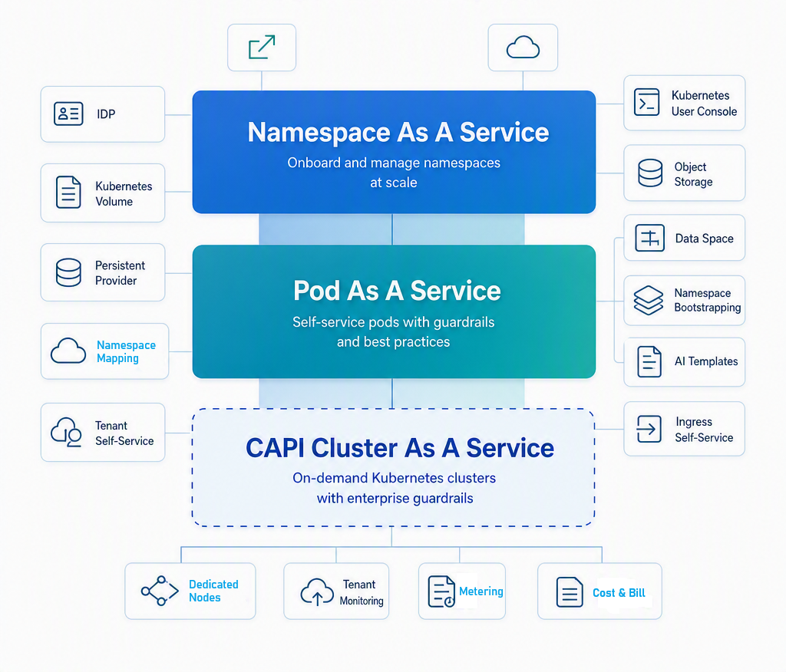Open the Metering link text
The height and width of the screenshot is (672, 786).
[x=481, y=591]
